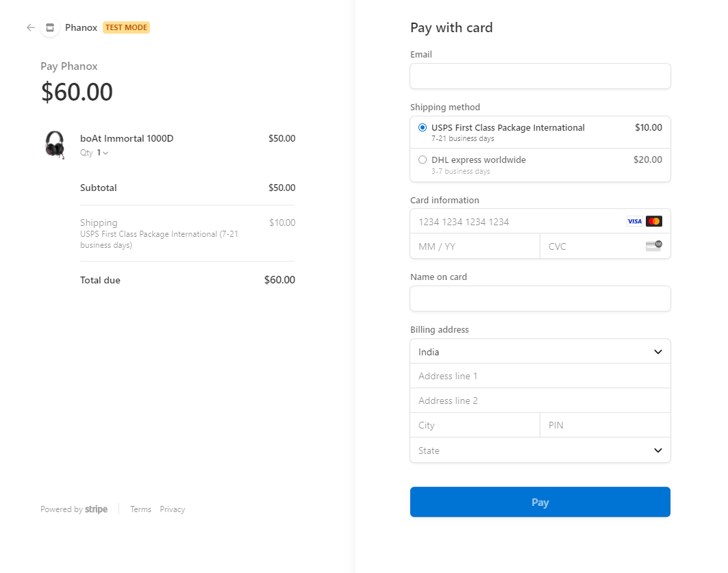The width and height of the screenshot is (728, 573).
Task: Click the Mastercard icon
Action: point(654,221)
